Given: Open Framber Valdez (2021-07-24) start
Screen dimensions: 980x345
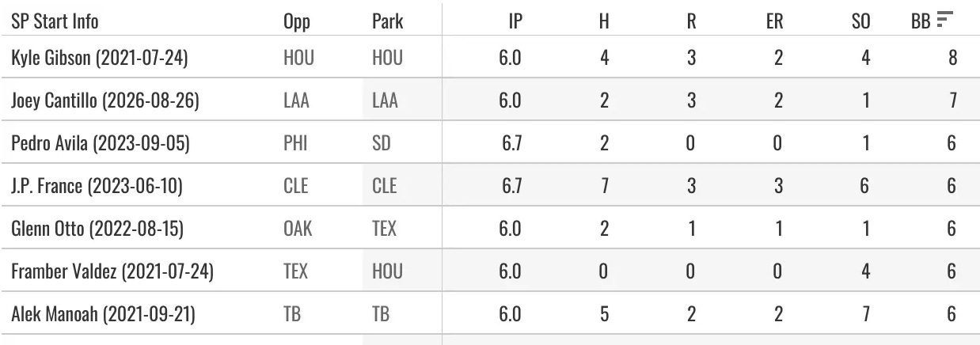Looking at the screenshot, I should pyautogui.click(x=112, y=271).
